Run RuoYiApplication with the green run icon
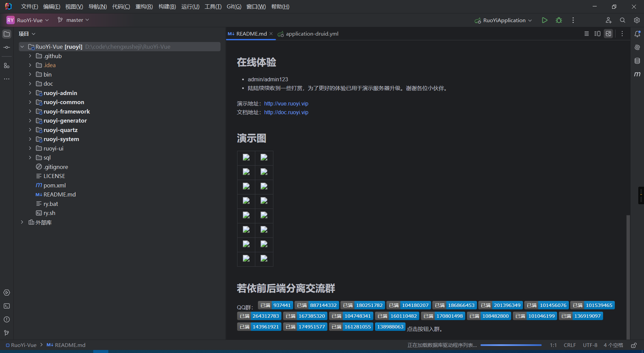Screen dimensions: 644x353 pos(544,20)
